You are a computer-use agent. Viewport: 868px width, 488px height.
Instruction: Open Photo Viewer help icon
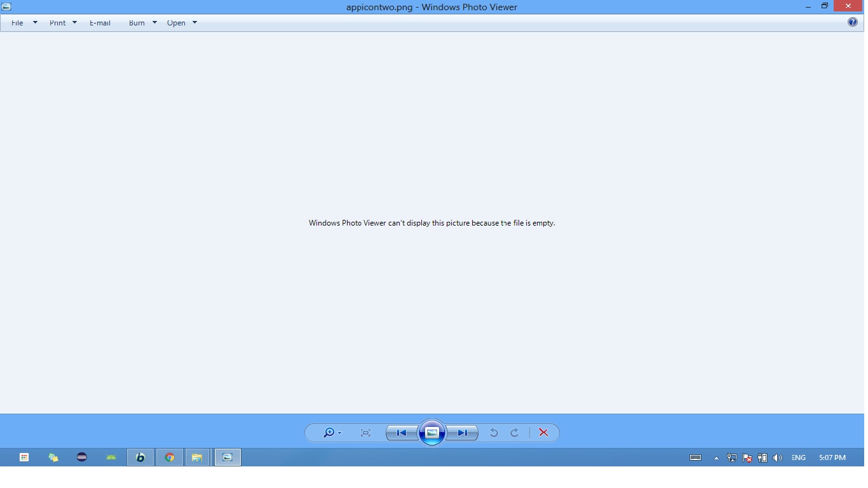click(853, 22)
